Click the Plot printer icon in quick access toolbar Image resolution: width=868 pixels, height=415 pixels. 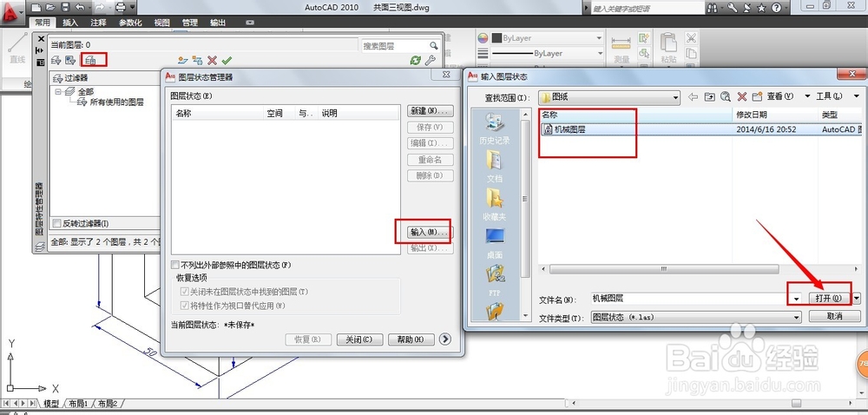coord(120,8)
